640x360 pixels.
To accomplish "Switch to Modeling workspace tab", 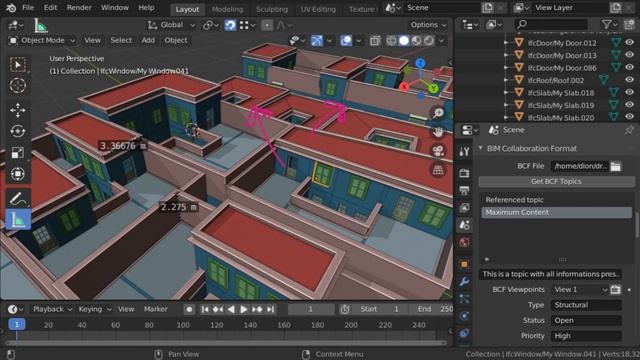I will [227, 9].
